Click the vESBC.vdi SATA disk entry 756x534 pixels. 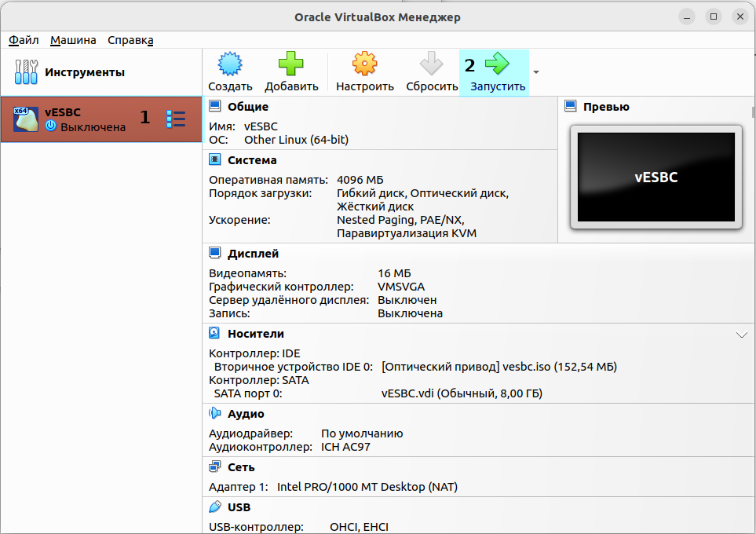point(462,393)
